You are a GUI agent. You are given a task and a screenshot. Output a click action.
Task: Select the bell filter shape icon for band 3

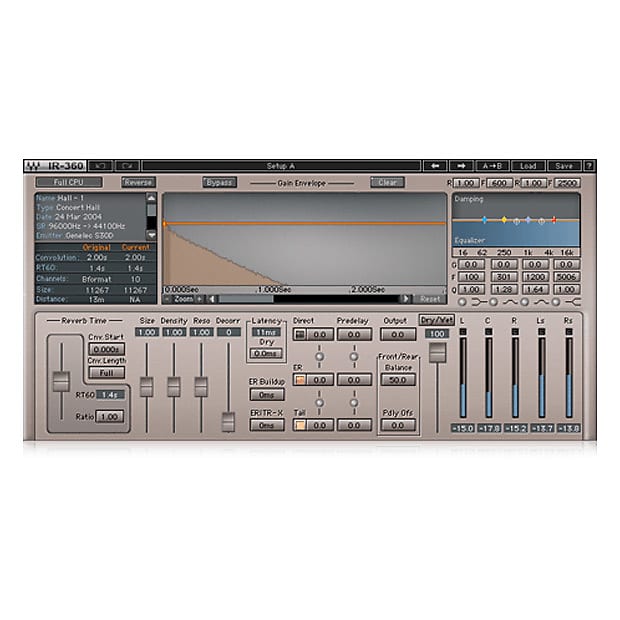(541, 302)
